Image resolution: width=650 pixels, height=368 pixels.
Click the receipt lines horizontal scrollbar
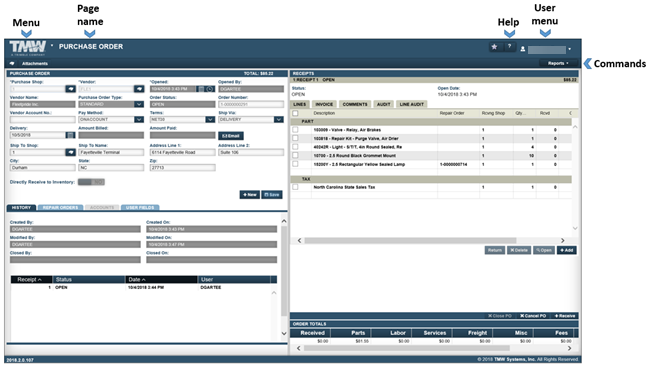click(x=410, y=241)
